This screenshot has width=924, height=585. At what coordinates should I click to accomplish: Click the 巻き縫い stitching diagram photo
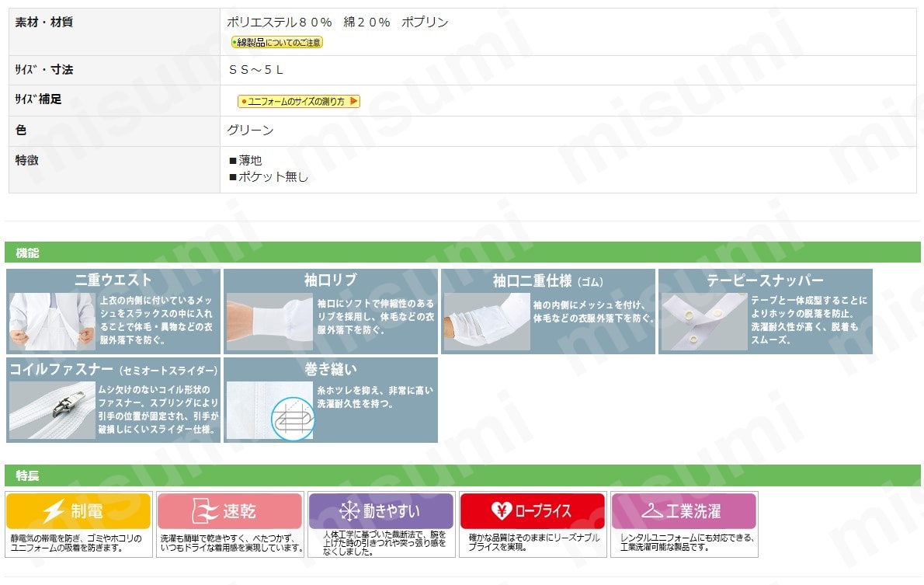coord(270,410)
